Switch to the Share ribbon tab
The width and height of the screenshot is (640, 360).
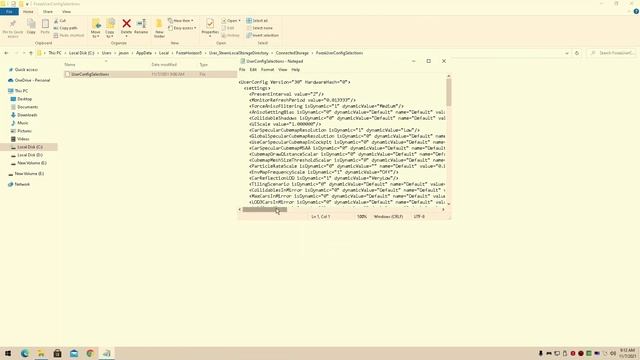click(x=48, y=11)
